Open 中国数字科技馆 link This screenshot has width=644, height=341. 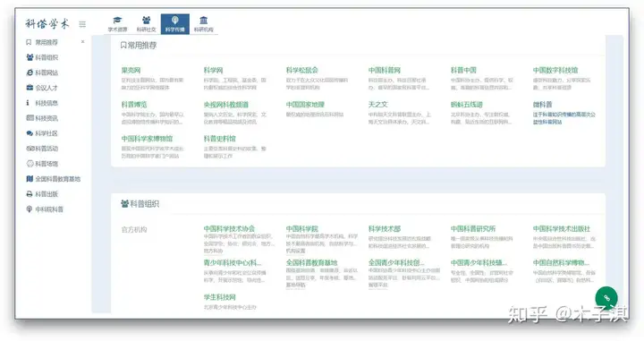pos(555,71)
